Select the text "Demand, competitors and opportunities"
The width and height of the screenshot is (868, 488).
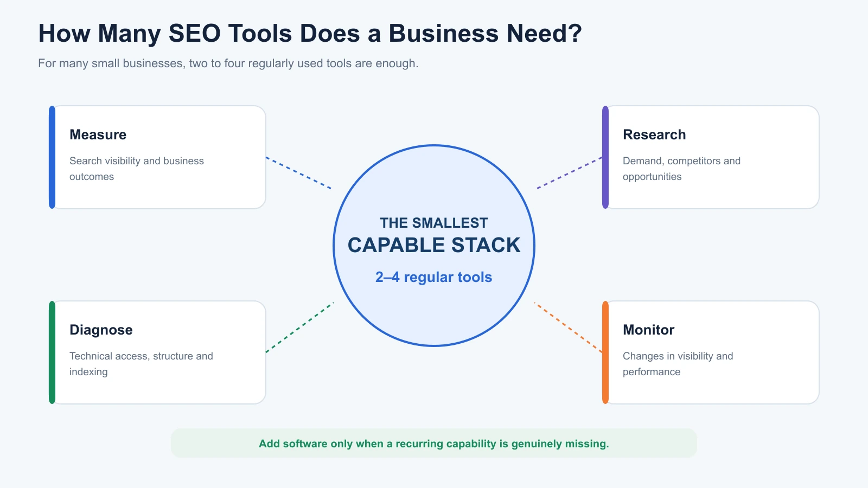click(681, 169)
